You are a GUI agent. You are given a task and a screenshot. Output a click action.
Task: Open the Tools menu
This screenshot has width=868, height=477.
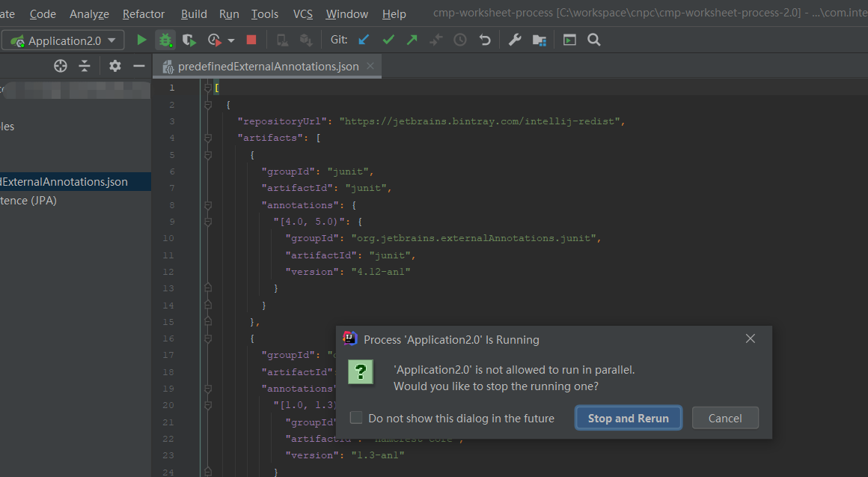tap(265, 13)
